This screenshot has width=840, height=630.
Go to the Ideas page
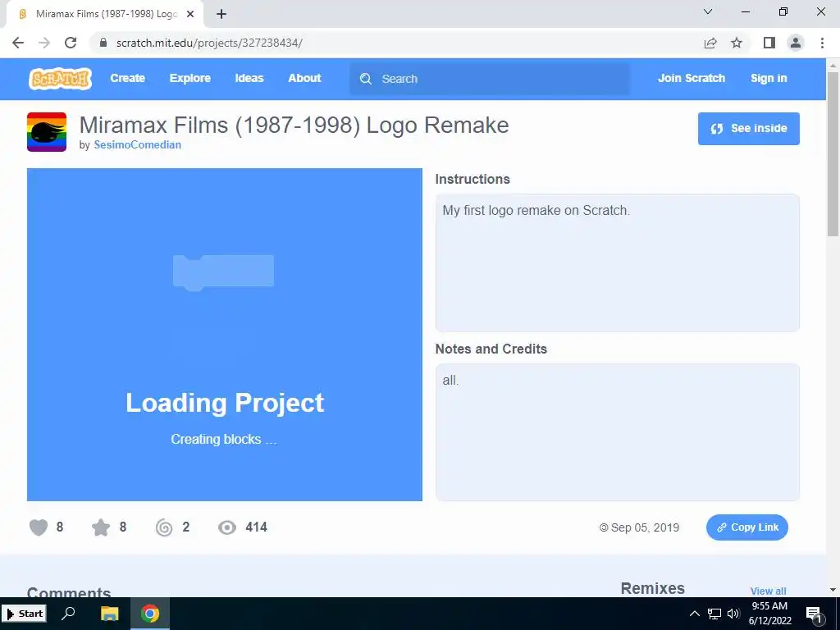point(249,78)
